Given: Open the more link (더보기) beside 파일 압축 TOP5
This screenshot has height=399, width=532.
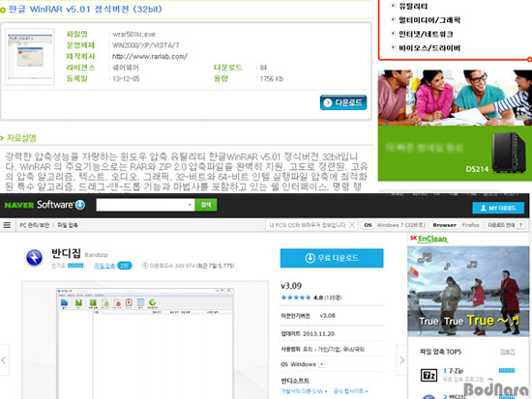Looking at the screenshot, I should pos(507,352).
